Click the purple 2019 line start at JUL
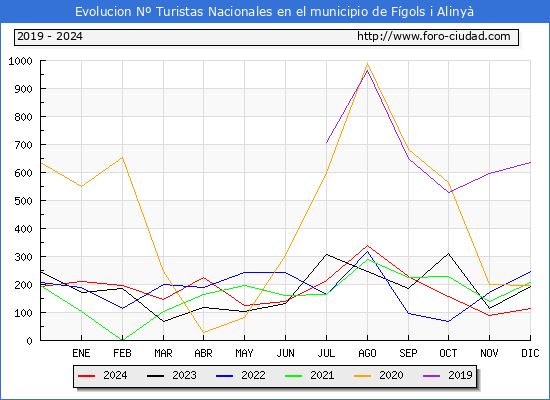Screen dimensions: 550x400 coord(327,143)
